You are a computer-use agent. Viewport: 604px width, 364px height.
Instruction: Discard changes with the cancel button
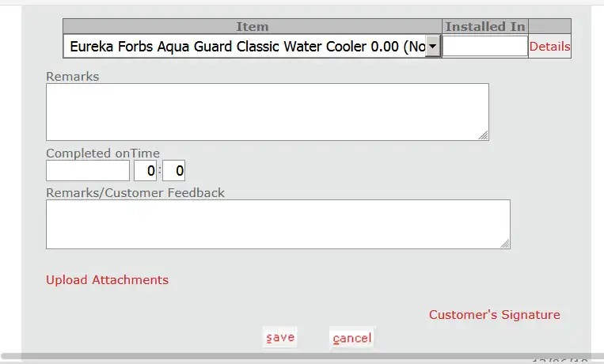pyautogui.click(x=352, y=338)
